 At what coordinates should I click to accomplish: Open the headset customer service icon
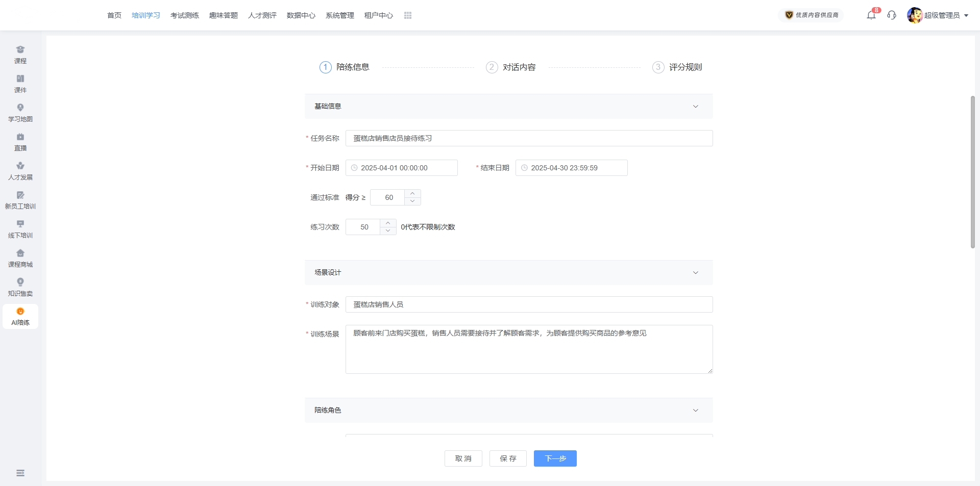(892, 15)
